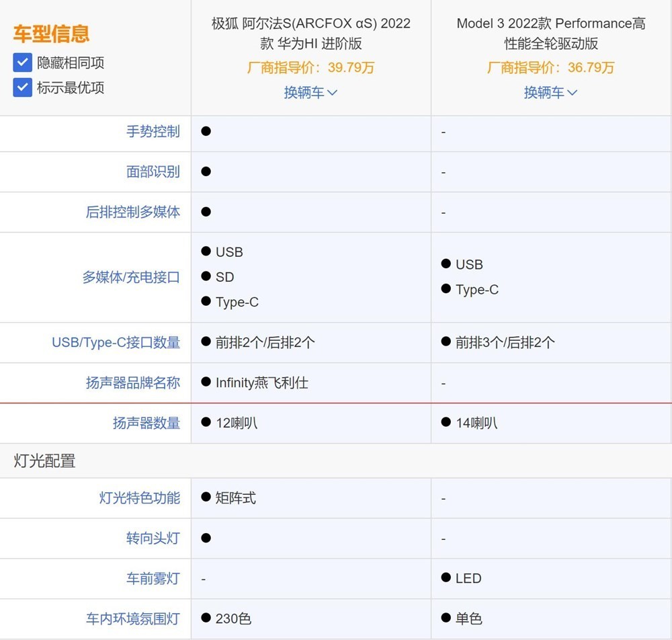
Task: Open 换辆车 dropdown under ARCFOX αS
Action: coord(310,92)
